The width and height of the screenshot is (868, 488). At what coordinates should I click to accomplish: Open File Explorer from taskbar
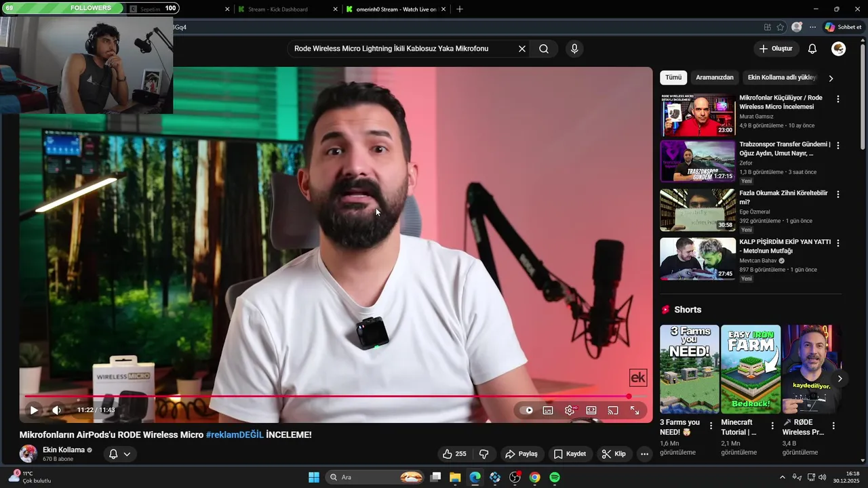(455, 477)
